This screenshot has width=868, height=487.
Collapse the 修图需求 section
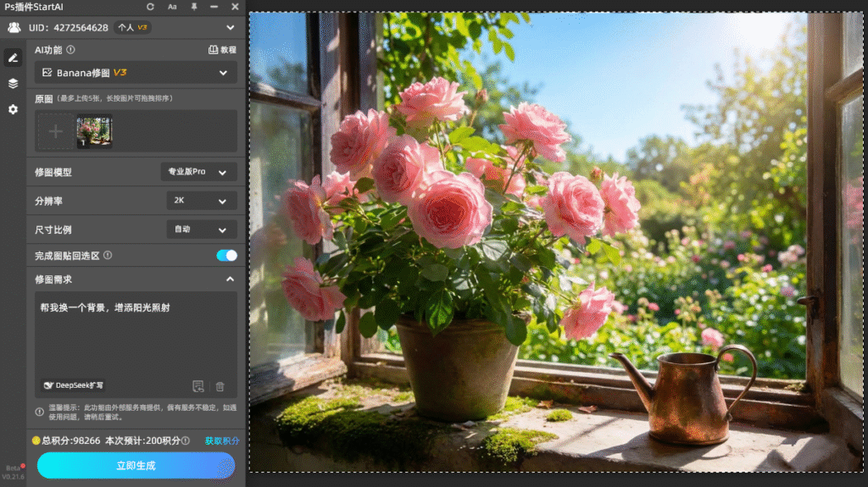click(x=230, y=279)
